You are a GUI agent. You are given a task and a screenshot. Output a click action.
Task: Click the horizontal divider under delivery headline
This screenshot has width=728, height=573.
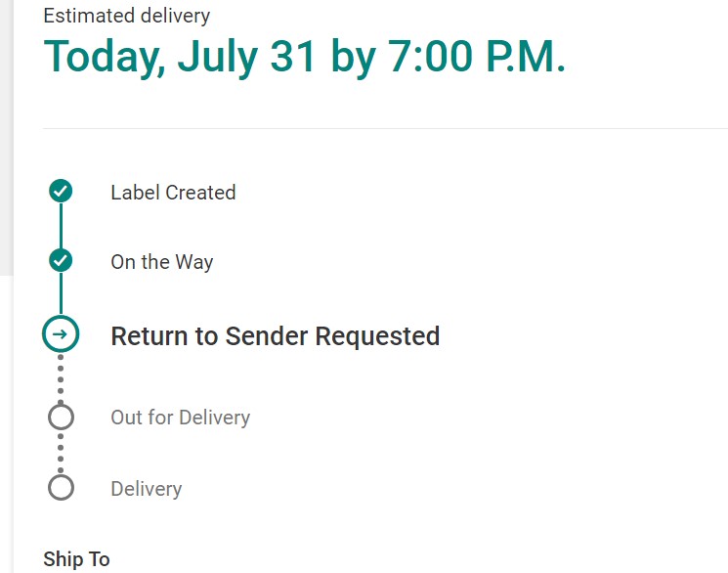[385, 128]
